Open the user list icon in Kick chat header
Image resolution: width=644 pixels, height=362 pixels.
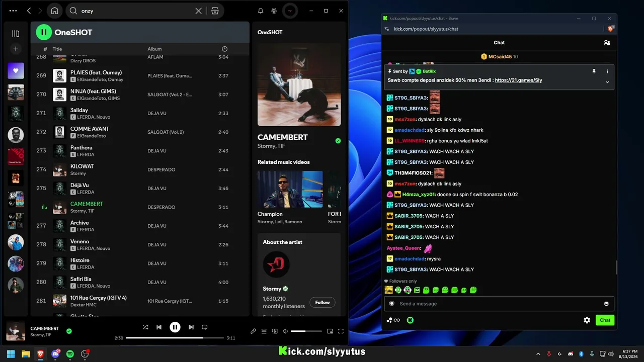pyautogui.click(x=607, y=43)
